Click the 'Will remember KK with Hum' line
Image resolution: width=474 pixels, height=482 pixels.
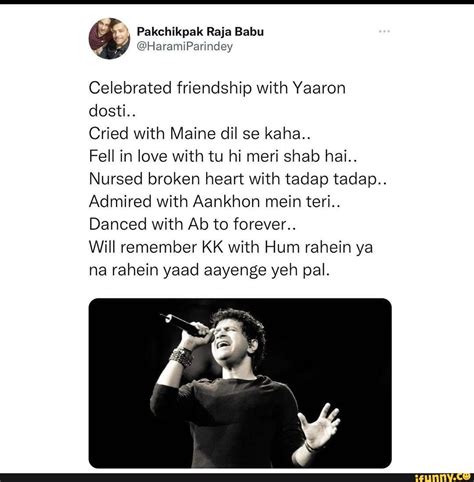(x=231, y=247)
